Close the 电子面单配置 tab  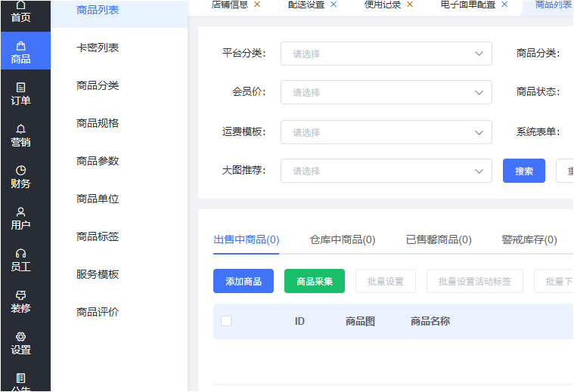[504, 5]
